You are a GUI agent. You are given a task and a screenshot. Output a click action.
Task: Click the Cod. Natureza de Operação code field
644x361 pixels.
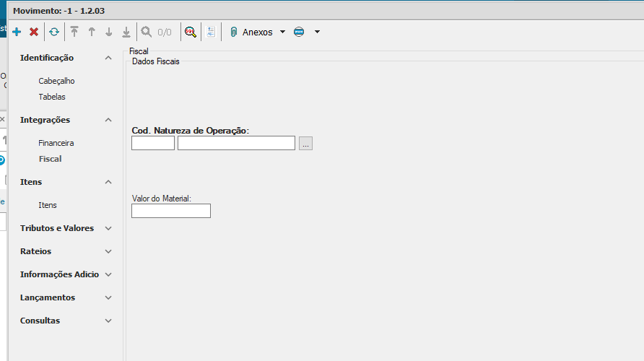tap(153, 143)
